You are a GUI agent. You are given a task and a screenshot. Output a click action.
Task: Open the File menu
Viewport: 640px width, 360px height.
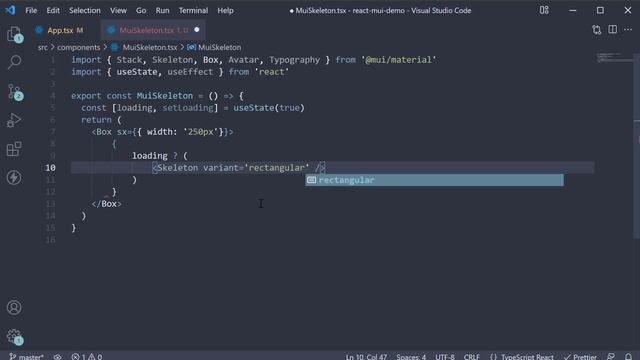(31, 10)
